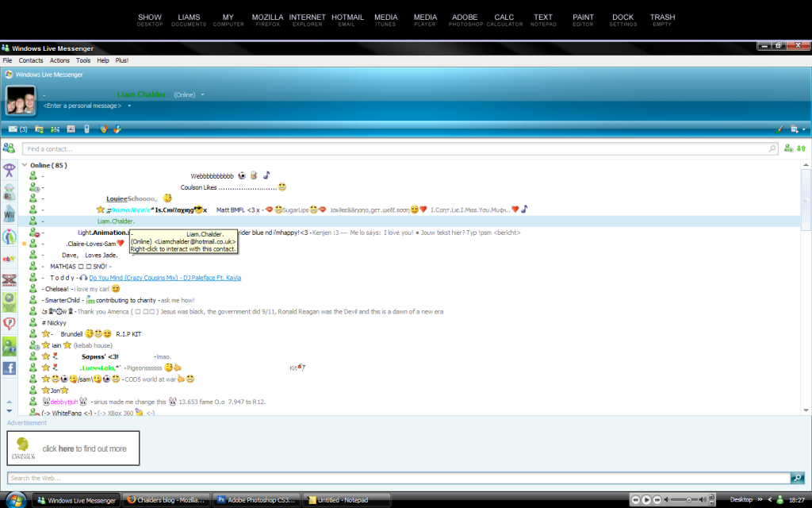This screenshot has height=508, width=812.
Task: Collapse the Online (85) contact group
Action: (x=25, y=165)
